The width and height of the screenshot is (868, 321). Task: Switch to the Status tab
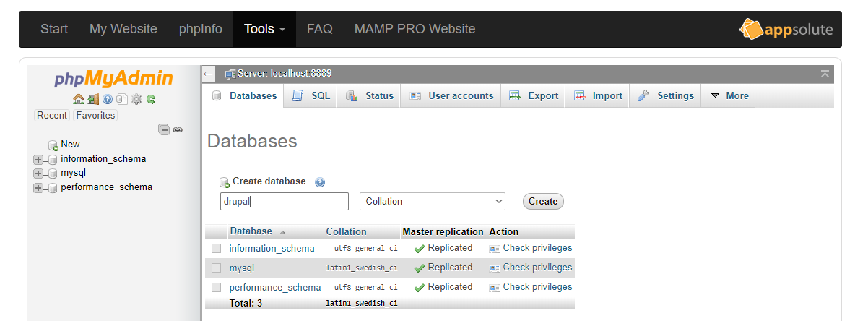click(x=369, y=95)
